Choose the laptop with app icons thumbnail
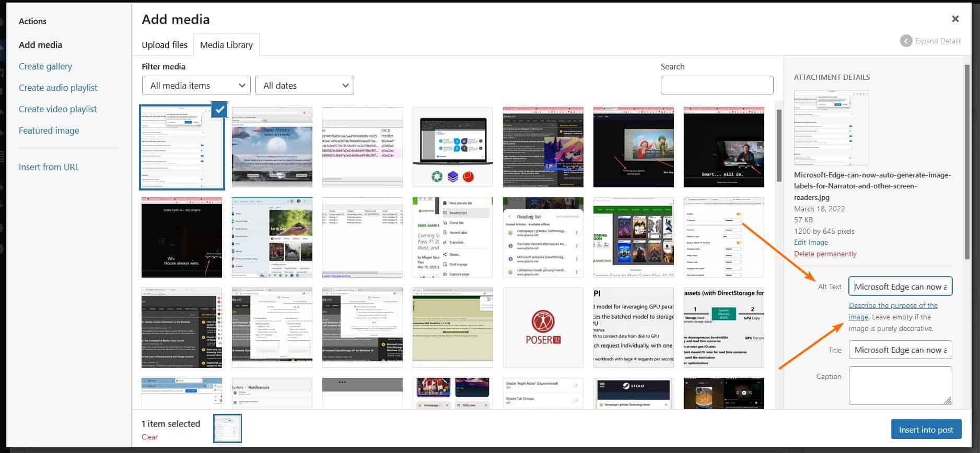The width and height of the screenshot is (980, 453). pos(452,147)
